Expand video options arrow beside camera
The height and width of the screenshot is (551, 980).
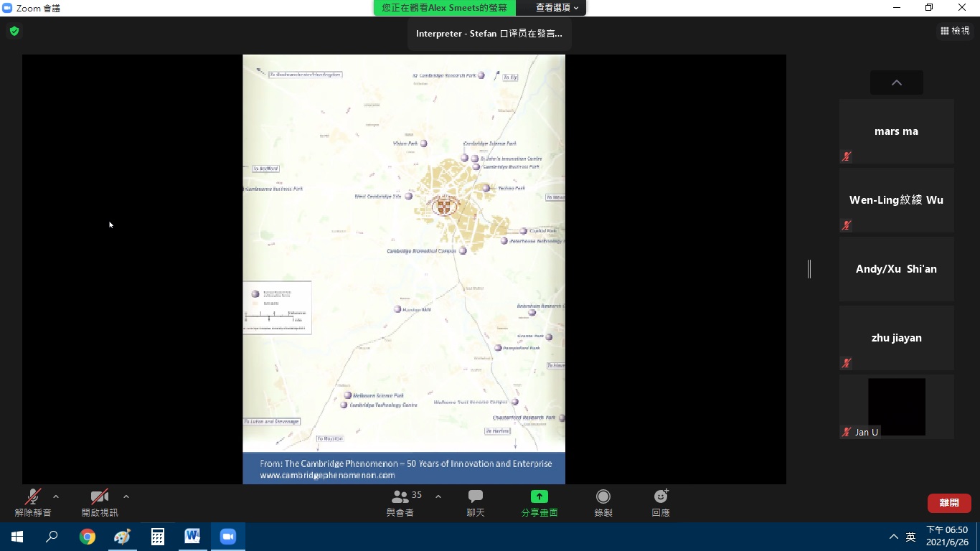(x=126, y=496)
